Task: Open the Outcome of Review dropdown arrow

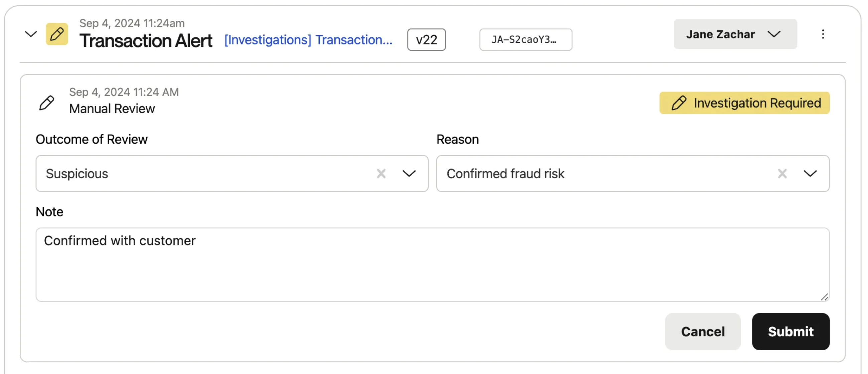Action: pos(409,174)
